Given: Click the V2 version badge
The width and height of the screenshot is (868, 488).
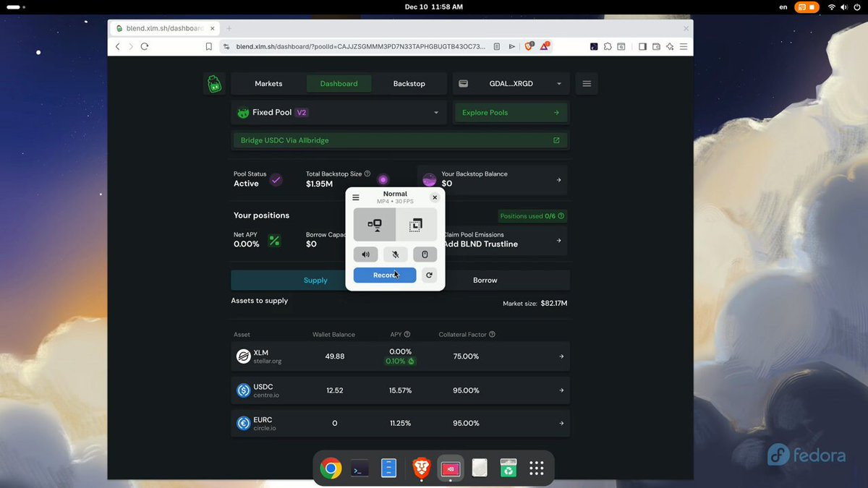Looking at the screenshot, I should [302, 113].
